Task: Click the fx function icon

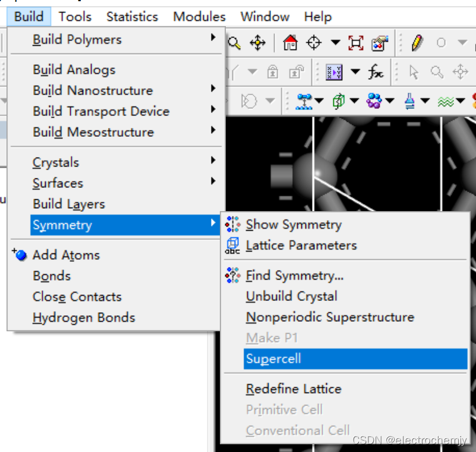Action: click(376, 73)
